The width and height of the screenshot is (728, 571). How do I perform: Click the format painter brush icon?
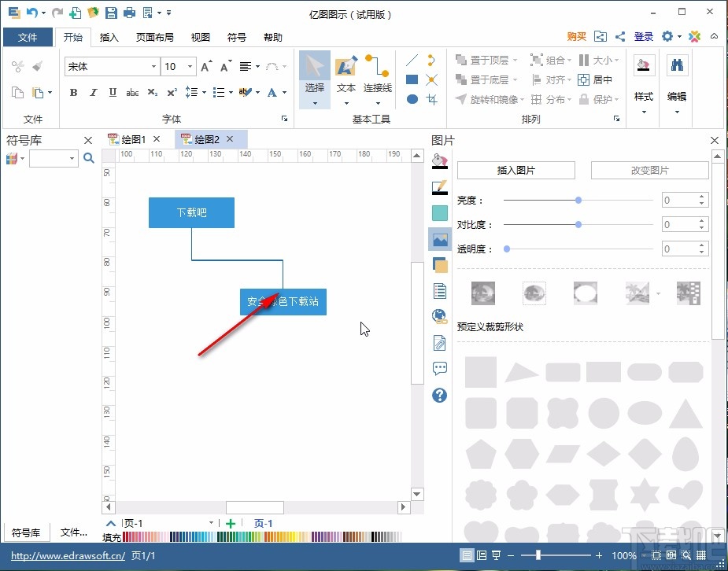click(38, 66)
